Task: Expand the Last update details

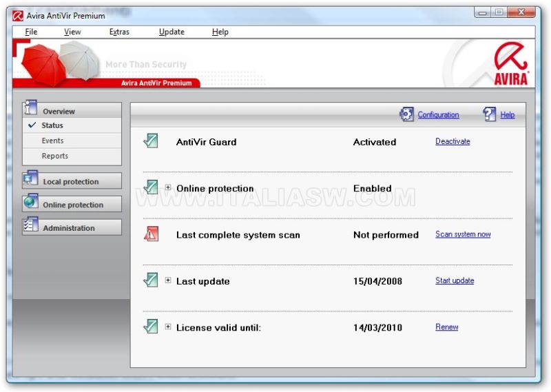Action: [x=168, y=280]
